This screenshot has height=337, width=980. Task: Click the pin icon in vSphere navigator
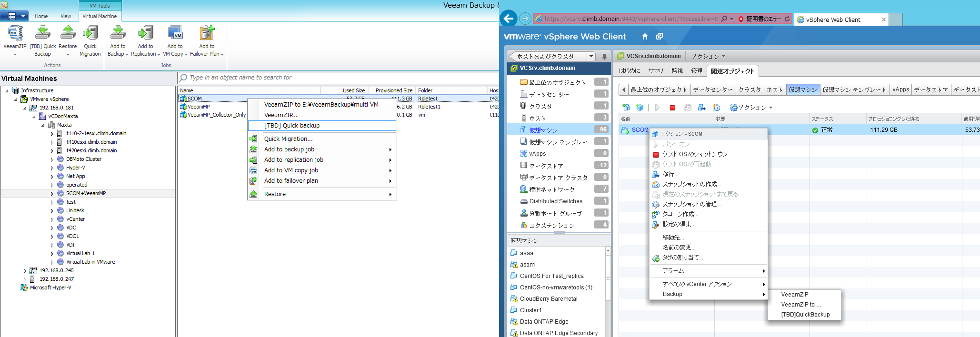[604, 56]
